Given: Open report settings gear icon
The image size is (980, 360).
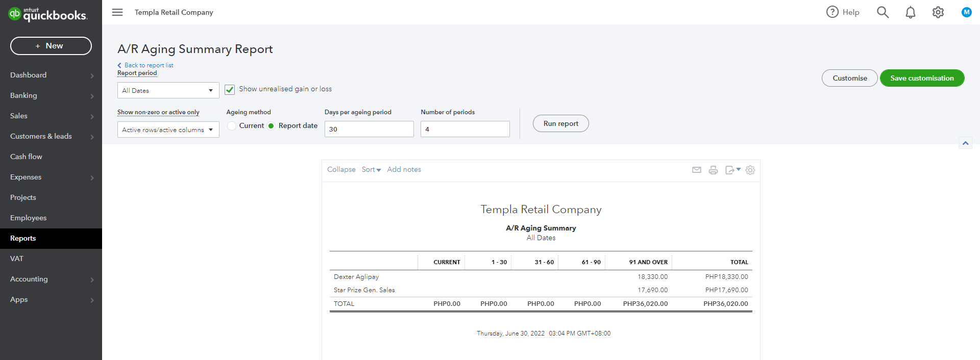Looking at the screenshot, I should point(750,170).
